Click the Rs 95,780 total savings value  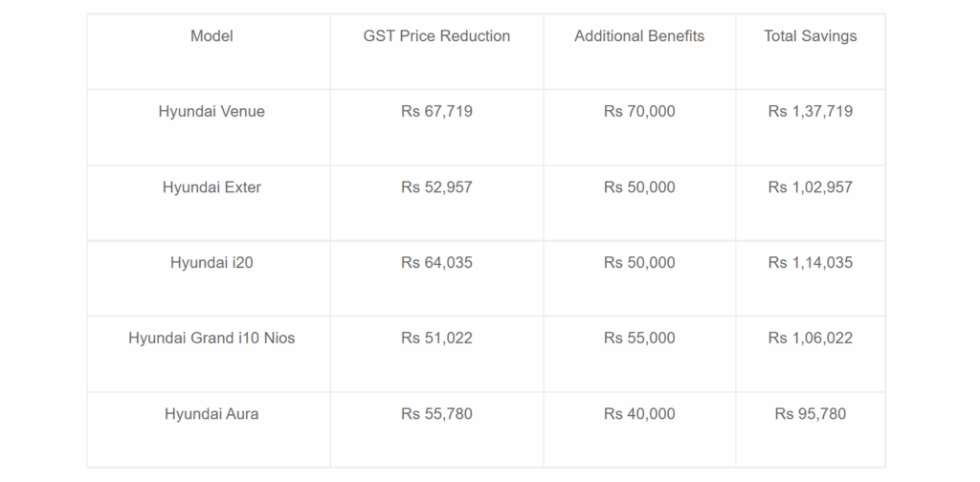(810, 414)
